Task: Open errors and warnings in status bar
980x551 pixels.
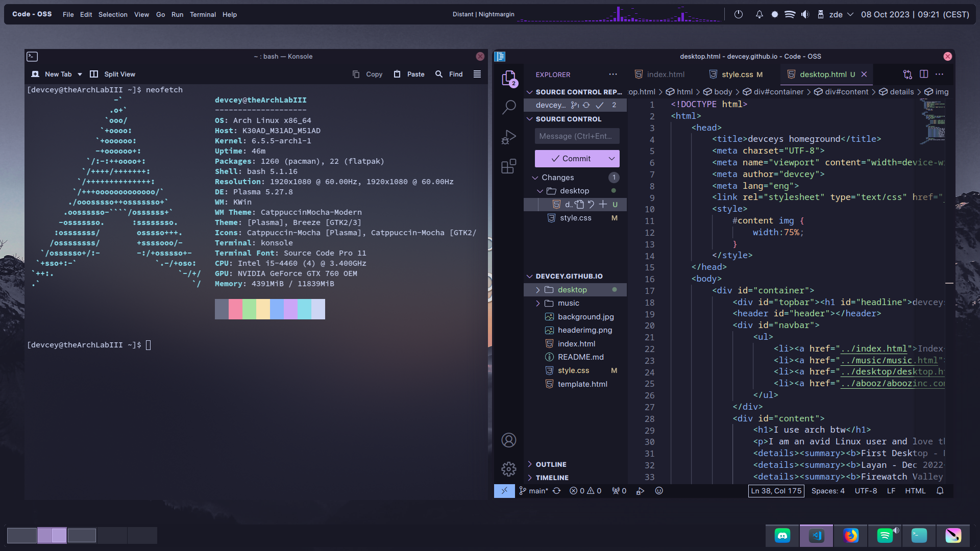Action: [585, 491]
